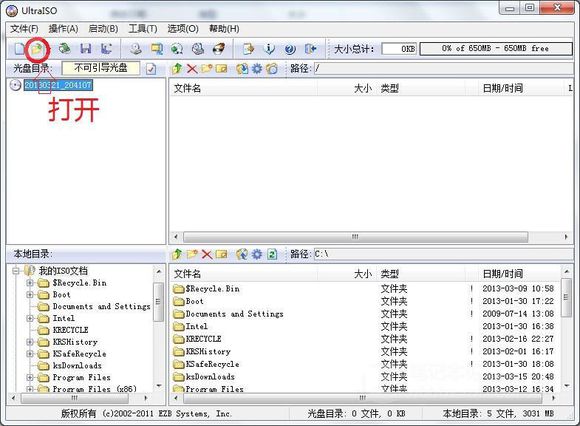Expand the Program Files tree node

30,378
